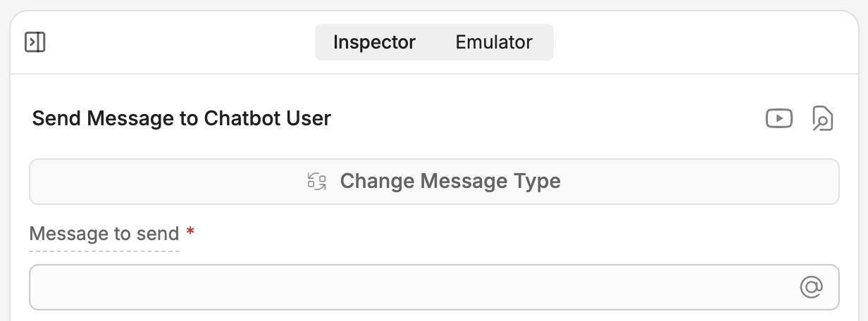The height and width of the screenshot is (321, 868).
Task: Open the docs lookup for Send Message
Action: click(822, 118)
